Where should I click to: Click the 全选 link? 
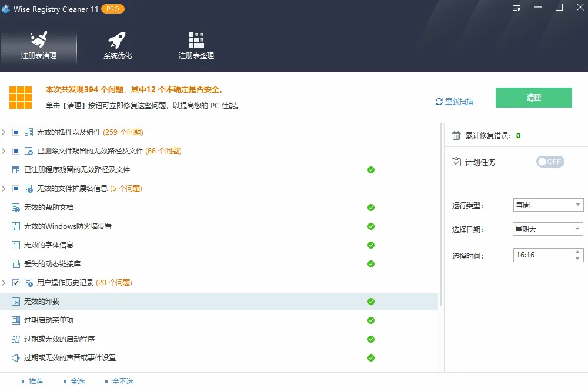(78, 382)
